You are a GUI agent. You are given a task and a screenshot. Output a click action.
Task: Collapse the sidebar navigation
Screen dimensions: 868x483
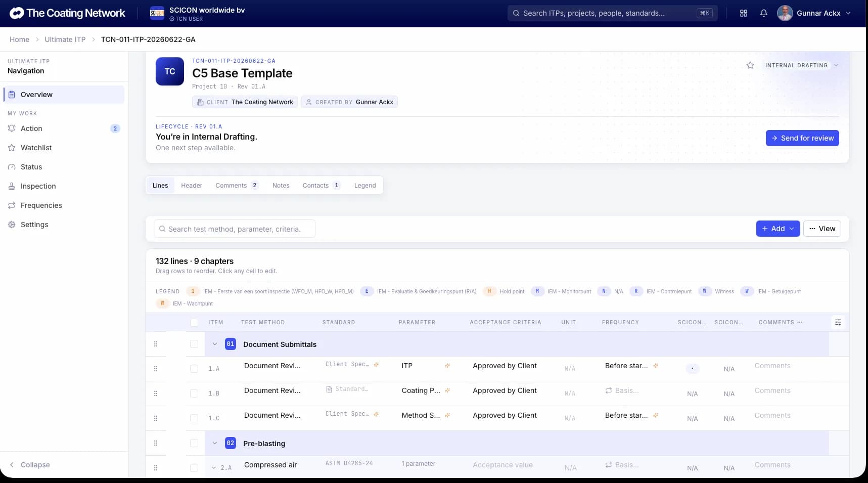(x=30, y=465)
